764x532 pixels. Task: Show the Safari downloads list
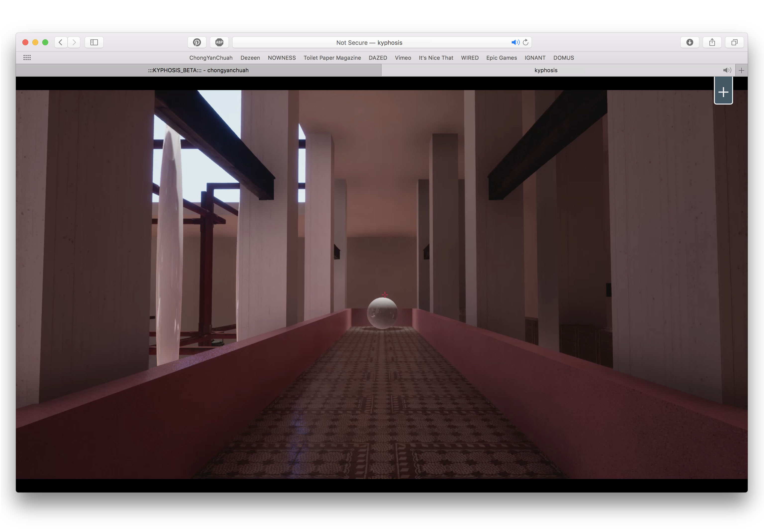point(689,42)
